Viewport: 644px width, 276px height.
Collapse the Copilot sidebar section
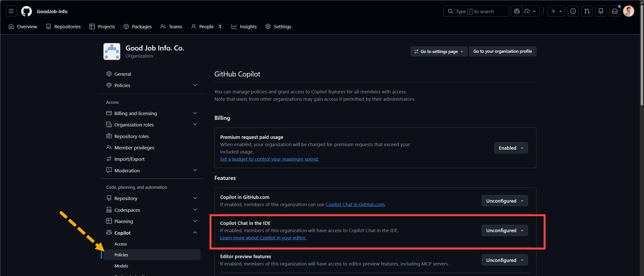(195, 233)
